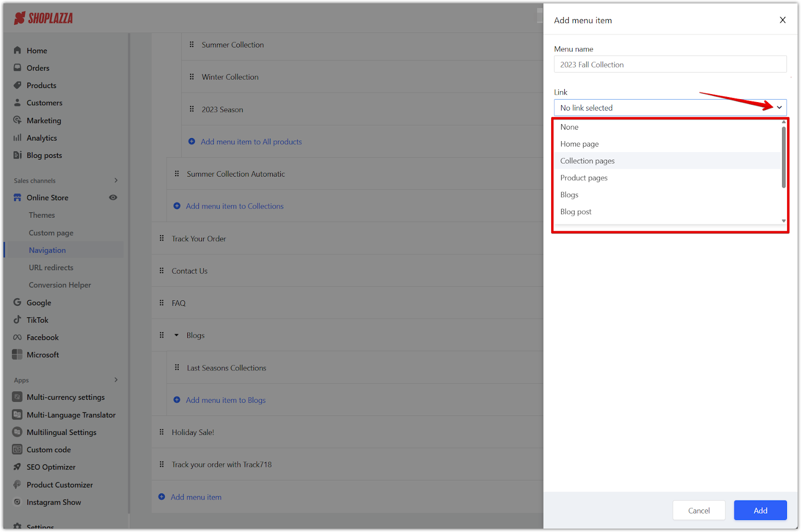
Task: Click the Google channel icon
Action: pyautogui.click(x=18, y=302)
